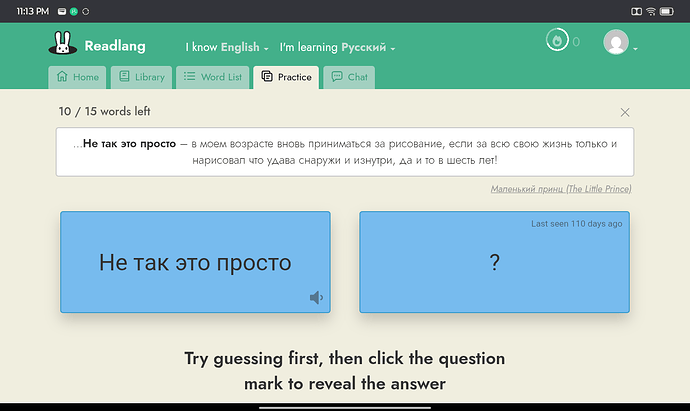Click 'Try guessing first' instruction text
Image resolution: width=690 pixels, height=411 pixels.
[345, 371]
